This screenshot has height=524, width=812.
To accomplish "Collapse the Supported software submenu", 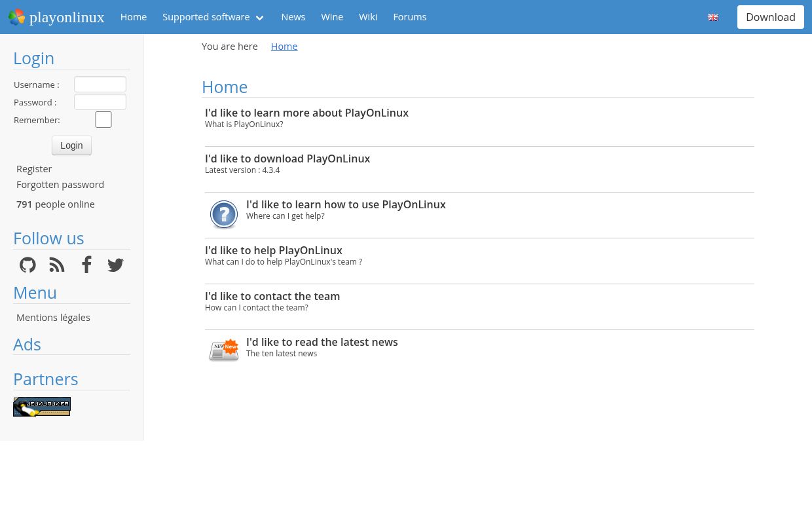I will tap(259, 18).
